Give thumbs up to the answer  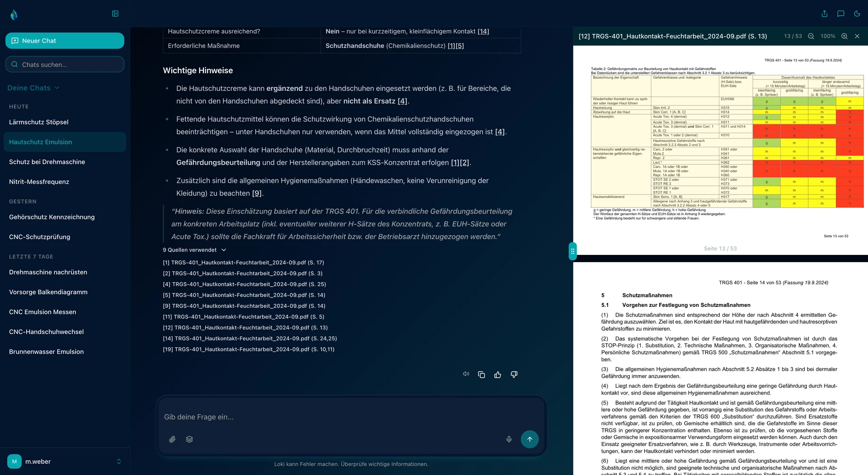[x=498, y=375]
